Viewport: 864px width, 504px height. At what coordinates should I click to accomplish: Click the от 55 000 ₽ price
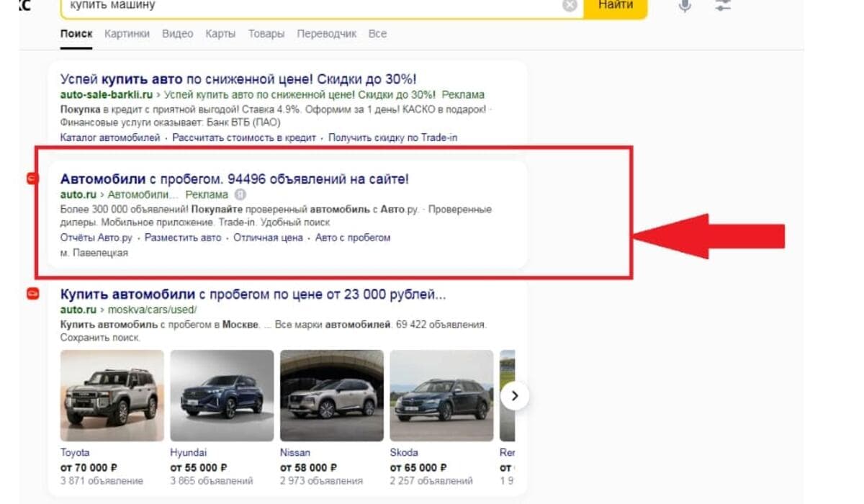199,467
